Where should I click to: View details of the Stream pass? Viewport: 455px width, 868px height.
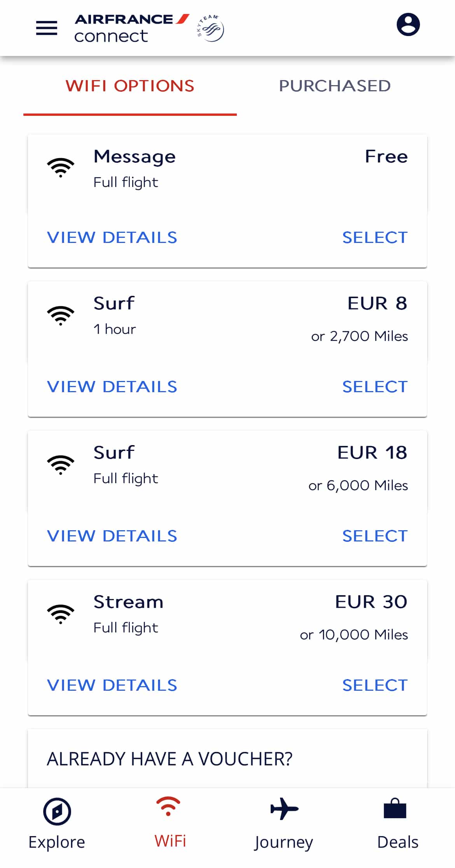112,685
